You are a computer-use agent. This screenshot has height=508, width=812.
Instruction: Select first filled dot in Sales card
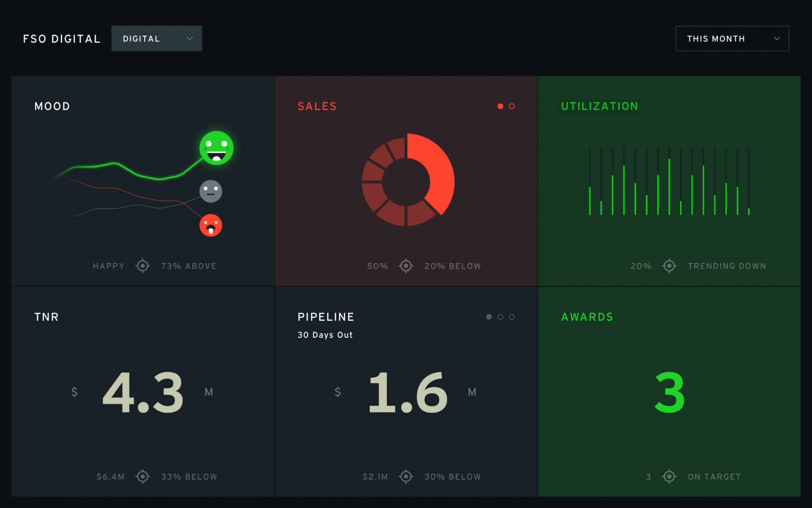point(500,106)
